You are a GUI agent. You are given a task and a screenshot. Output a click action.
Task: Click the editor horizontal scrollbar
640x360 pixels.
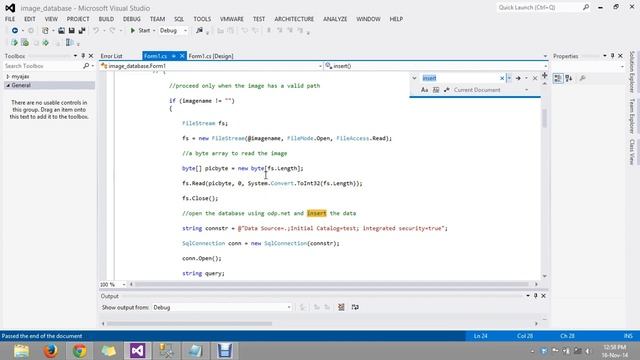[331, 284]
